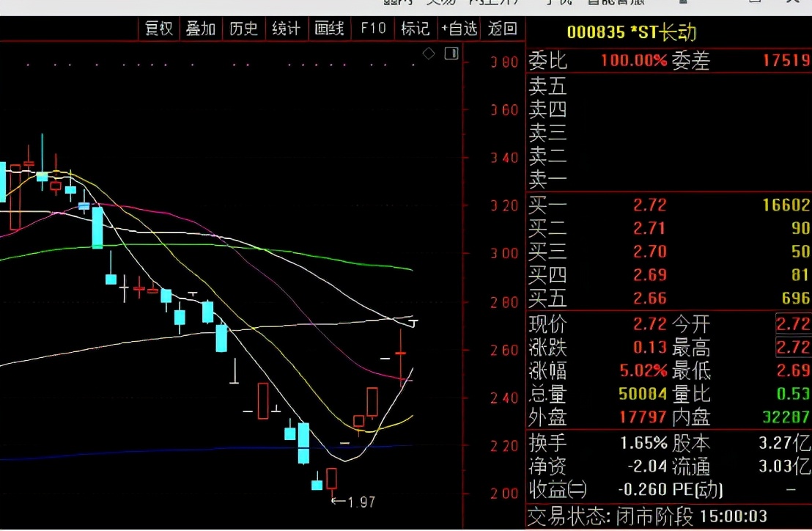
Task: Add stock via +自选 button
Action: point(459,29)
